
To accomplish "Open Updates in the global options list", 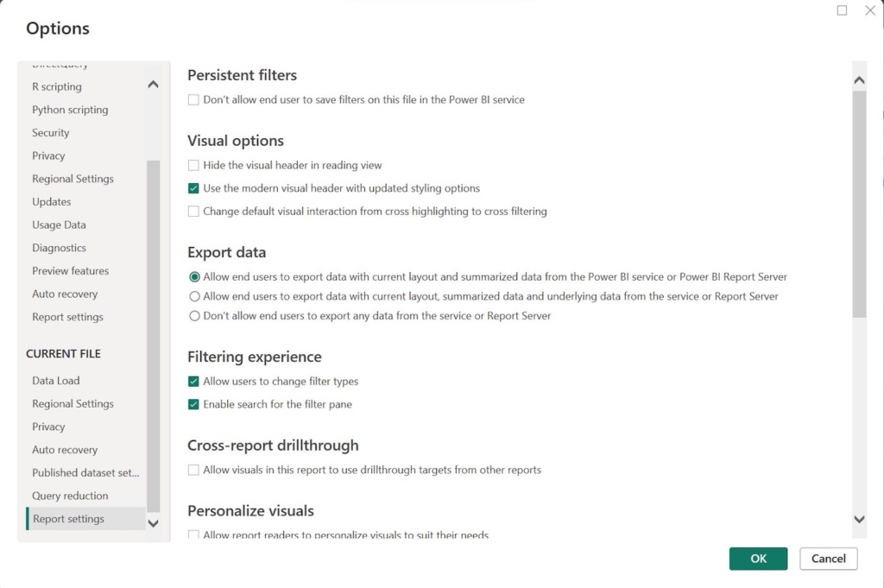I will click(51, 201).
